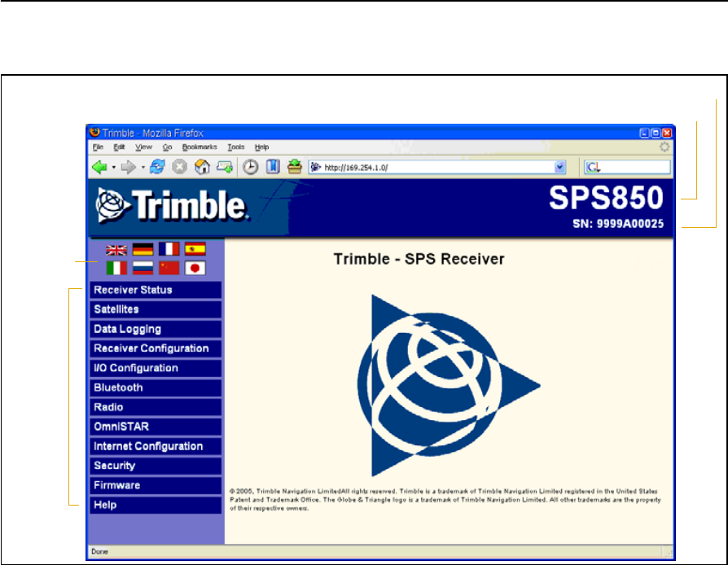This screenshot has height=565, width=728.
Task: Click the search engine icon in search box
Action: (594, 167)
